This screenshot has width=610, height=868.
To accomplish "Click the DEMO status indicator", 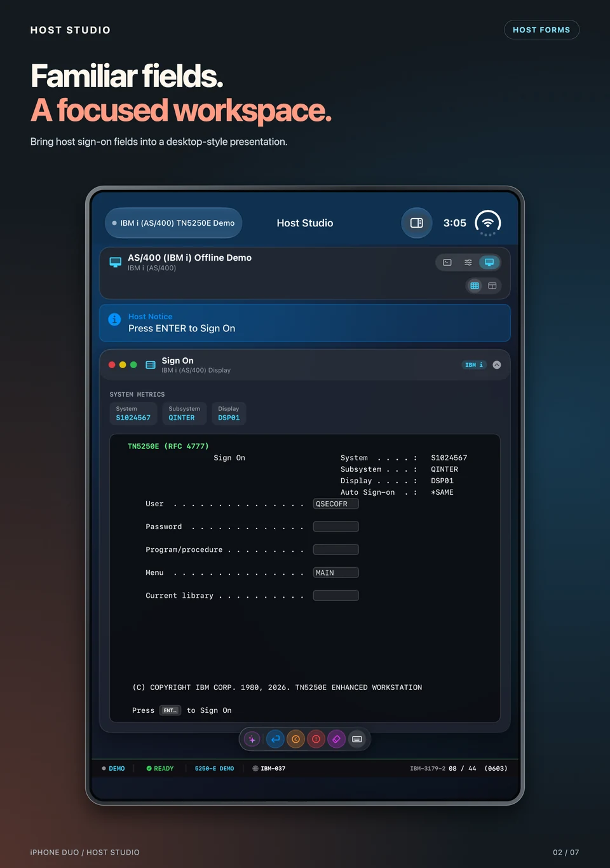I will pos(113,769).
